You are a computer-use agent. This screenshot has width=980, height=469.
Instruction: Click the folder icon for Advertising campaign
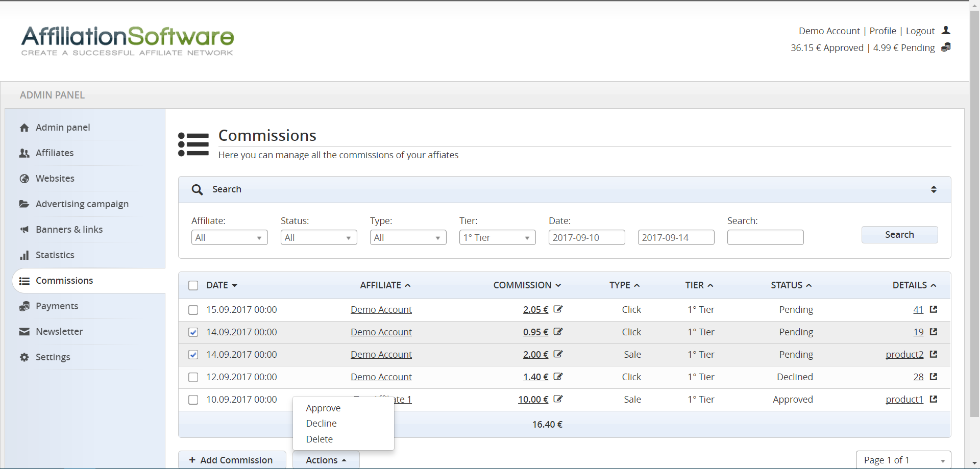tap(24, 204)
